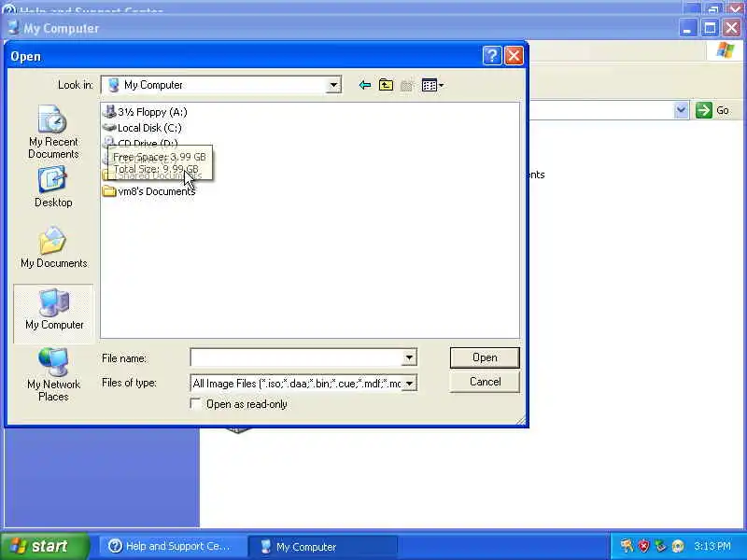747x560 pixels.
Task: Switch to My Computer taskbar item
Action: [322, 547]
